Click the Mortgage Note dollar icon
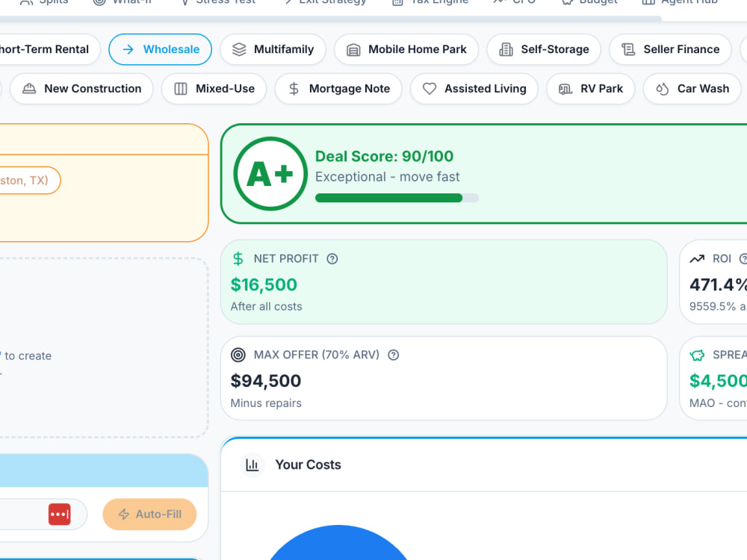 [294, 89]
